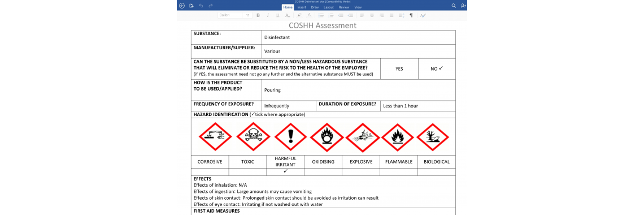Click the Effects of ingestion line
The height and width of the screenshot is (215, 644).
pos(253,191)
